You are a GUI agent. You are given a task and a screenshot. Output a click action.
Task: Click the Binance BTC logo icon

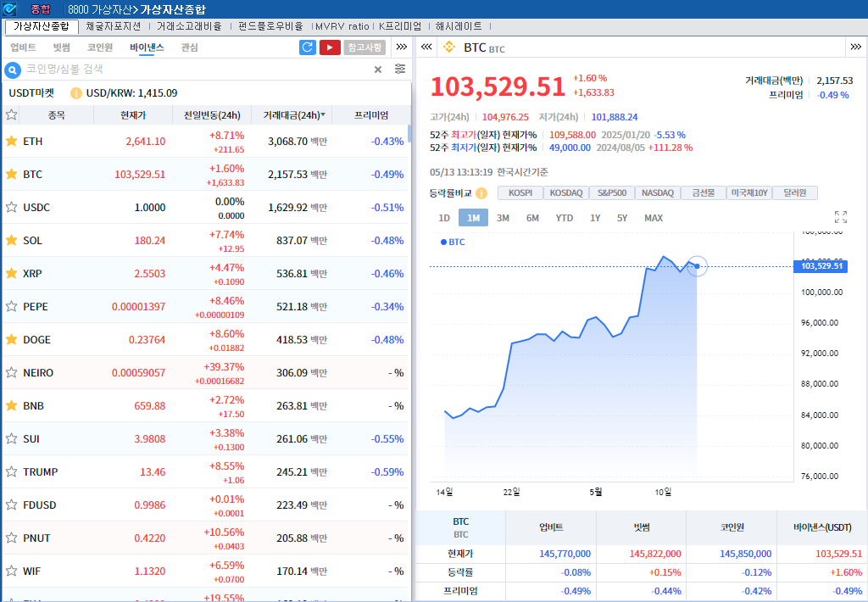tap(449, 47)
